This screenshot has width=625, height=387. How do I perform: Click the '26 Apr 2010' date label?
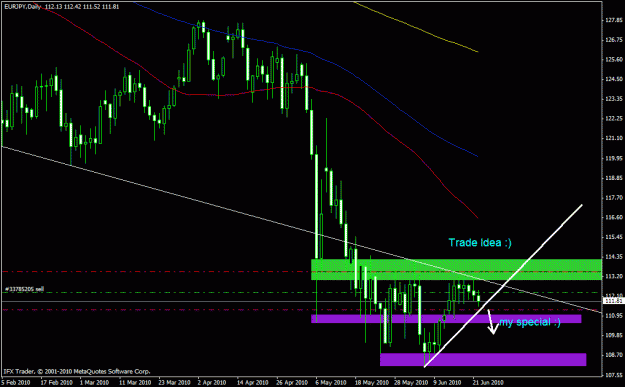coord(292,383)
